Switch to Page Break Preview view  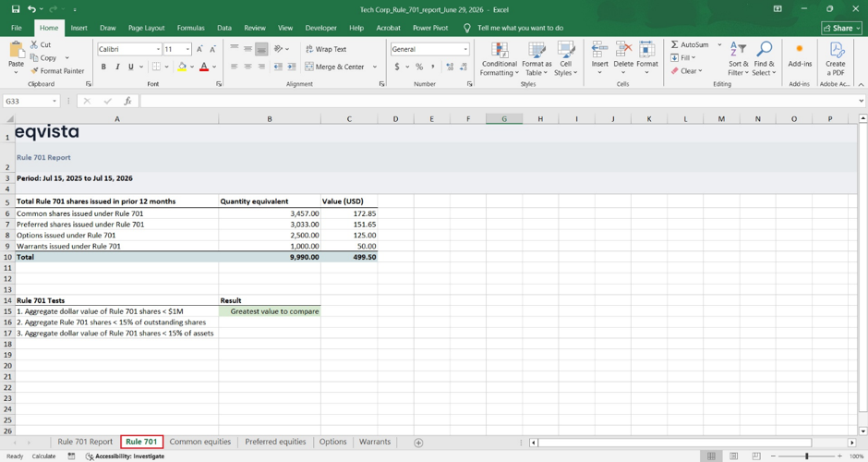click(756, 456)
